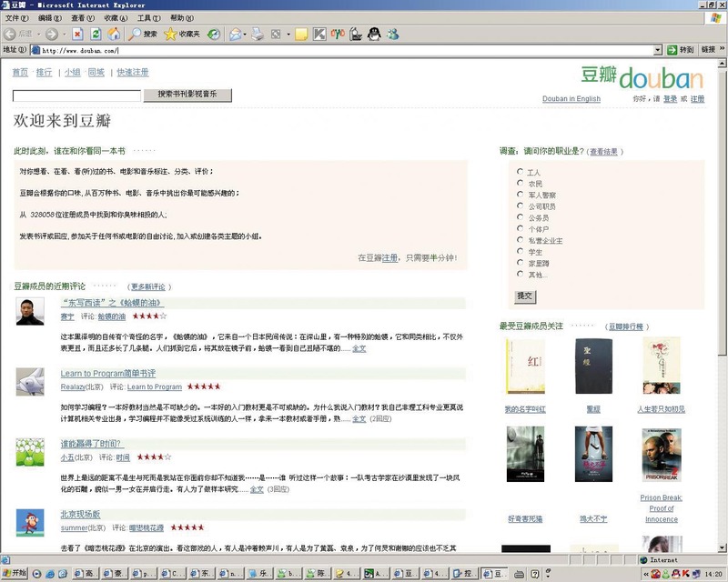Click the Back arrow button in toolbar

(10, 34)
